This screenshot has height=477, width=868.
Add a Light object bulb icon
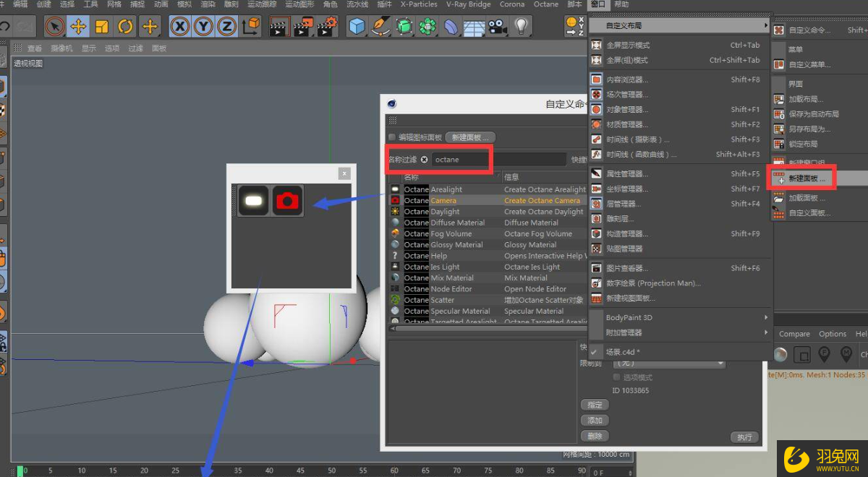[521, 27]
